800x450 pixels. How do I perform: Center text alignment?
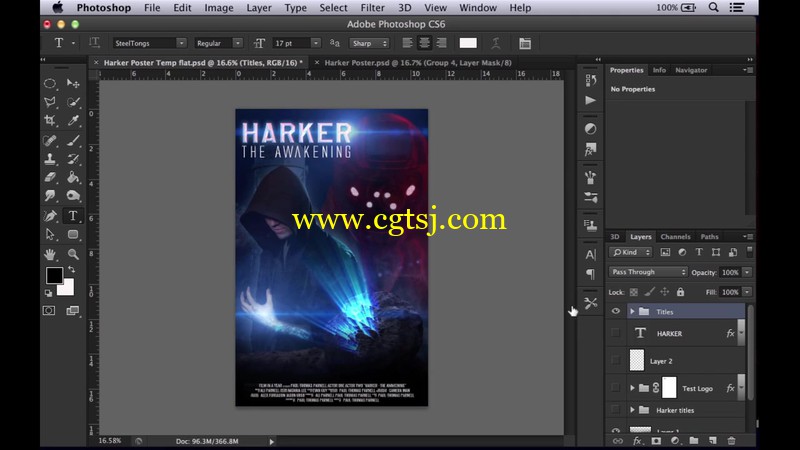tap(424, 43)
